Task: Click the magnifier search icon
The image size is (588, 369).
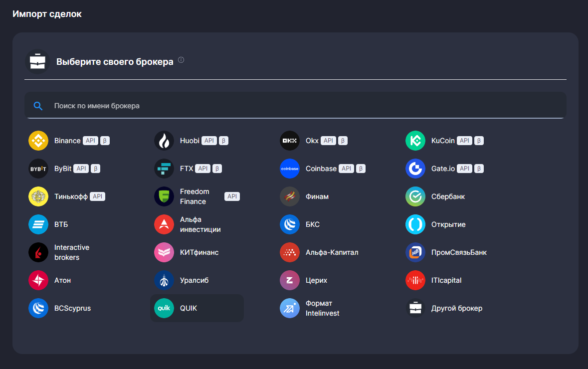Action: 38,106
